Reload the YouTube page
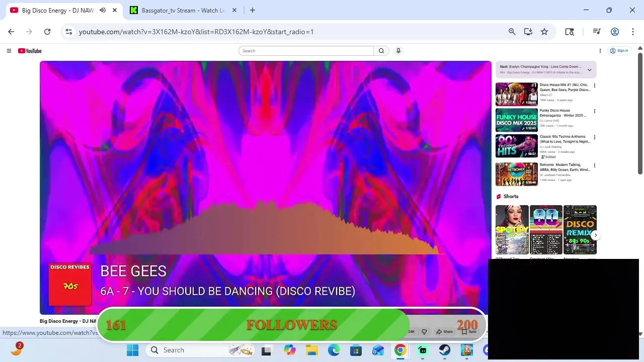Image resolution: width=644 pixels, height=362 pixels. (47, 32)
